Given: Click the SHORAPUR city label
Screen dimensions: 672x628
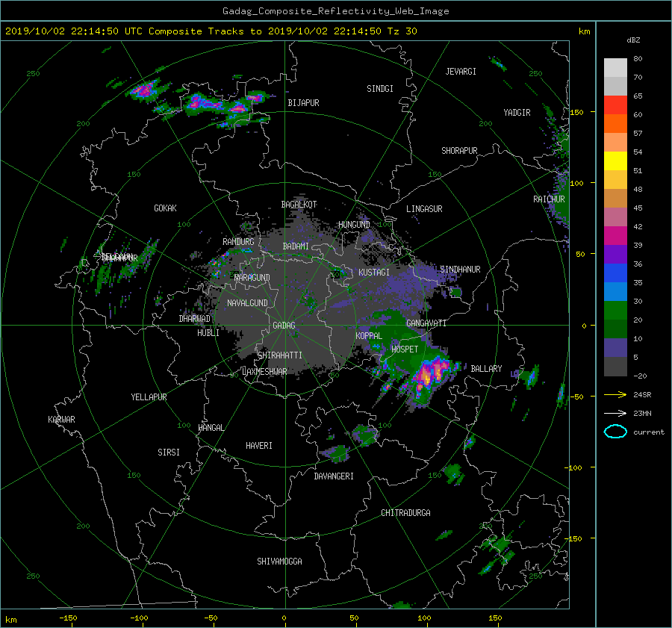Looking at the screenshot, I should point(459,151).
